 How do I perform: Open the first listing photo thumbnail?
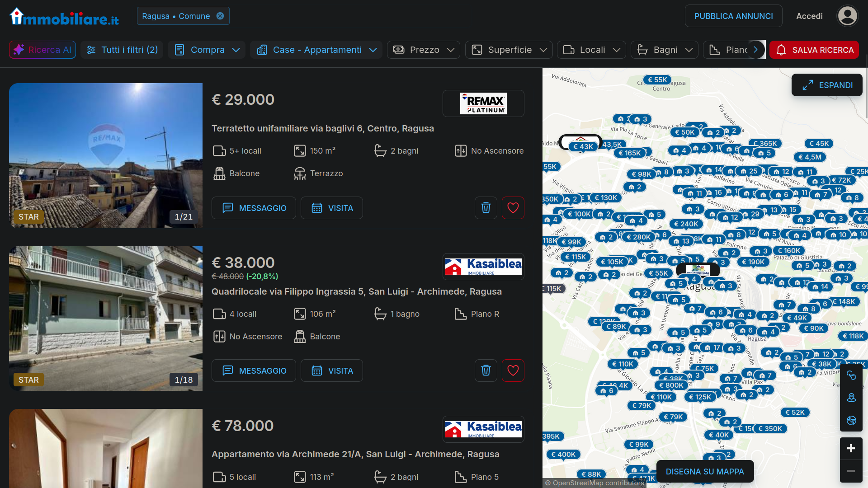tap(106, 155)
